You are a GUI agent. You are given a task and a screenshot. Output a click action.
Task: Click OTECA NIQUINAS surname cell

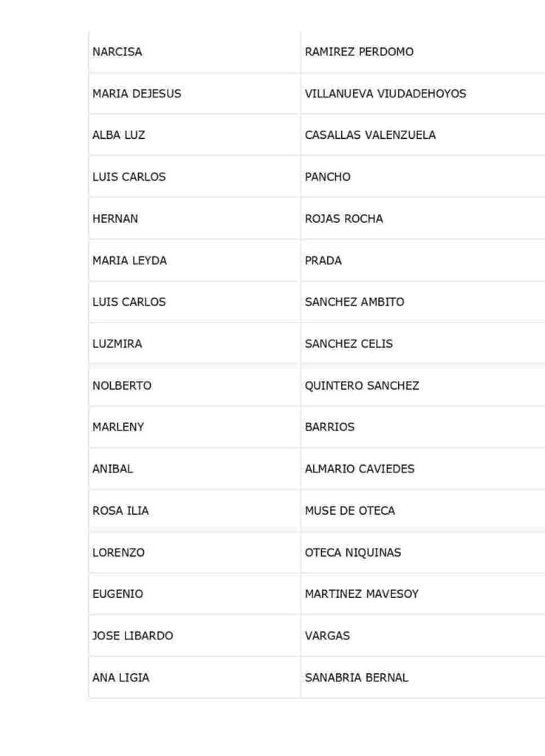[x=423, y=552]
